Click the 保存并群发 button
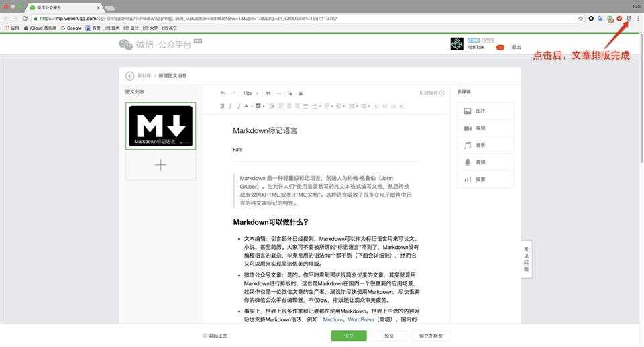 click(x=431, y=336)
